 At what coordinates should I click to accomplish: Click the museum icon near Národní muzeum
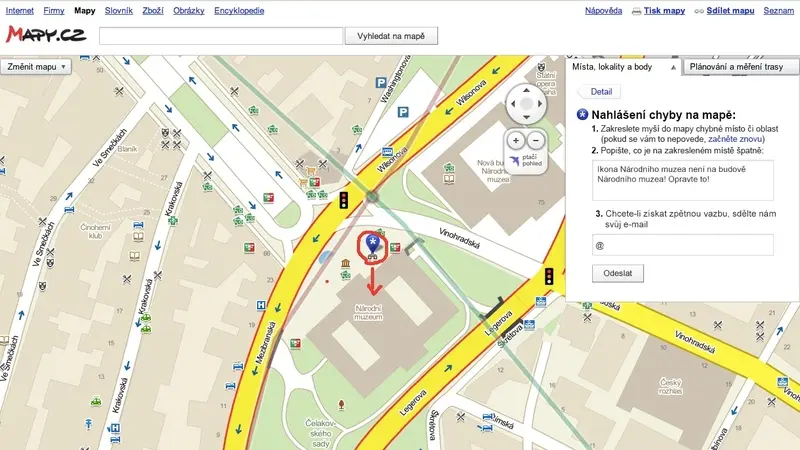click(345, 263)
